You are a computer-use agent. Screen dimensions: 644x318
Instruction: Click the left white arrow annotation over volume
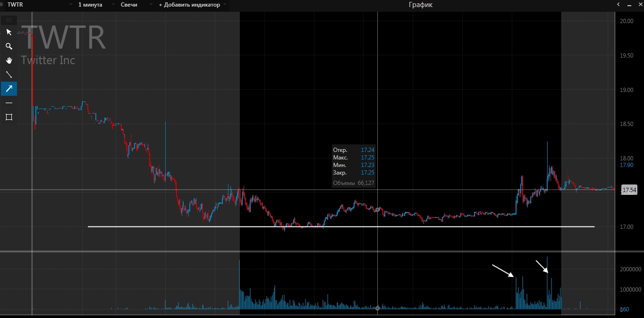coord(503,271)
